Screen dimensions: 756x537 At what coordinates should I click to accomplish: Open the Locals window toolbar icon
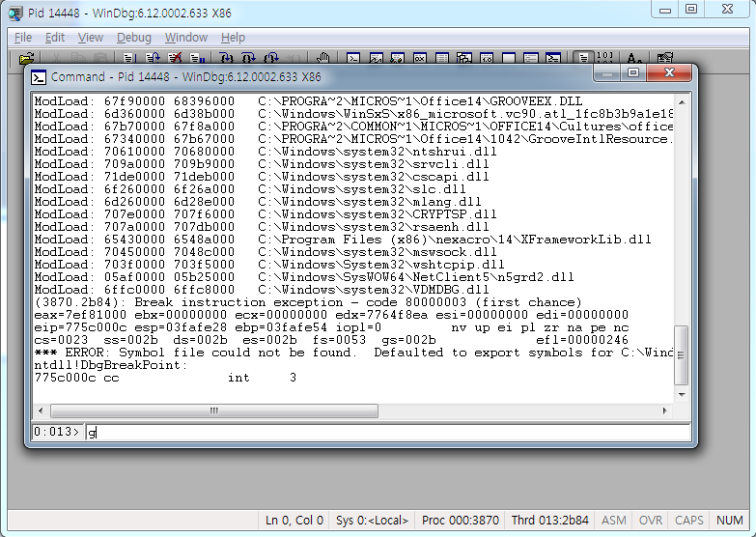click(397, 58)
